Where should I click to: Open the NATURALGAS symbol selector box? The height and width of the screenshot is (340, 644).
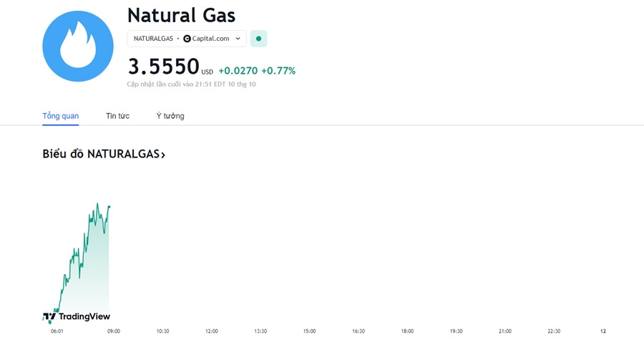[x=187, y=39]
